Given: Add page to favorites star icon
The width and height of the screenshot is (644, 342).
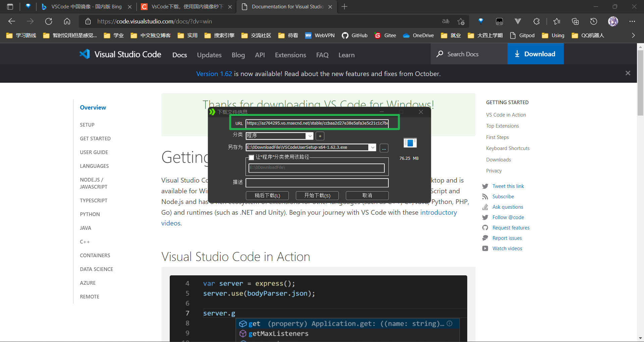Looking at the screenshot, I should click(x=461, y=21).
